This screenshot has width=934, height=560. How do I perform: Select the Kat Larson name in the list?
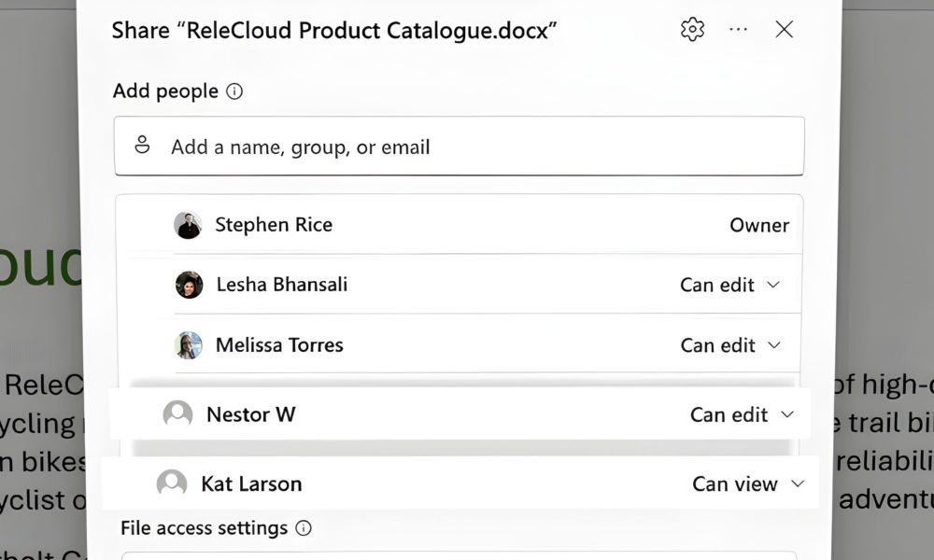click(x=251, y=483)
